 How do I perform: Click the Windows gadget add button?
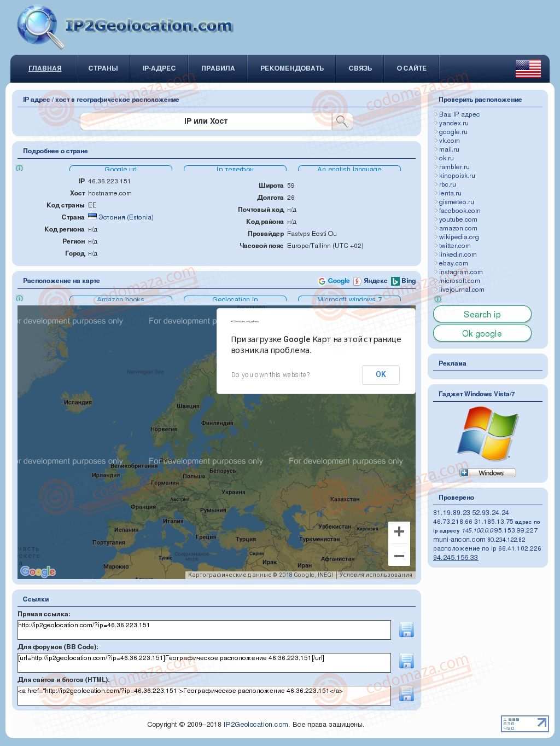(x=488, y=473)
